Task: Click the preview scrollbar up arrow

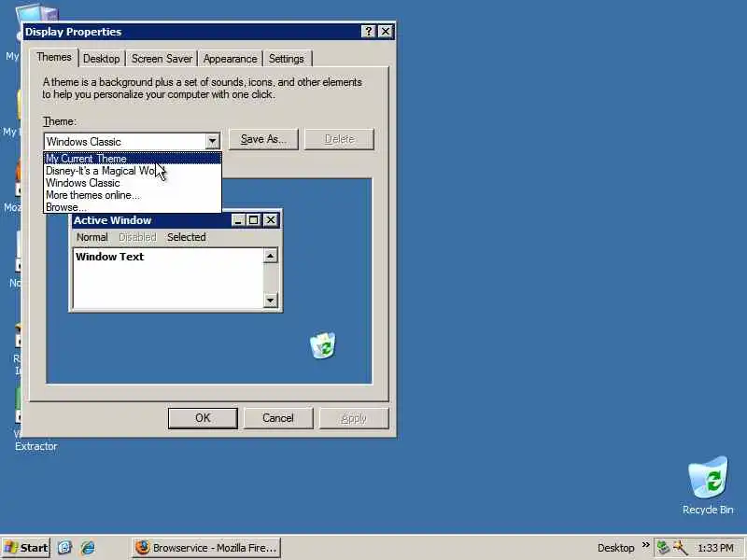Action: (x=270, y=256)
